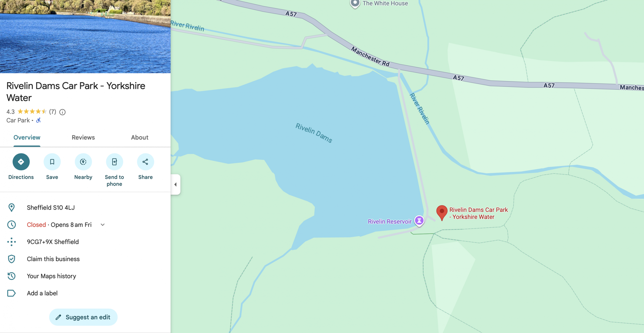Image resolution: width=644 pixels, height=333 pixels.
Task: Click Add a label option
Action: 42,293
